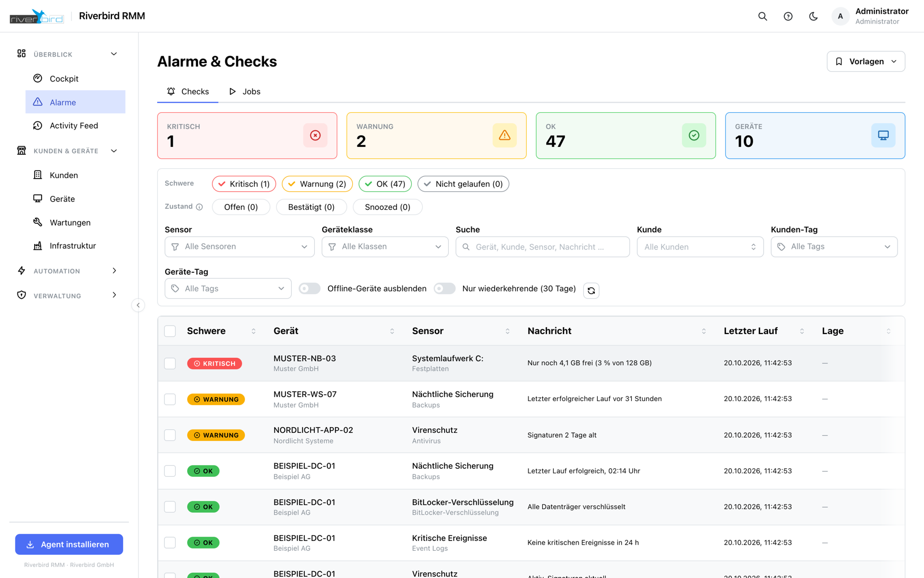Click Agent installieren button

point(69,544)
